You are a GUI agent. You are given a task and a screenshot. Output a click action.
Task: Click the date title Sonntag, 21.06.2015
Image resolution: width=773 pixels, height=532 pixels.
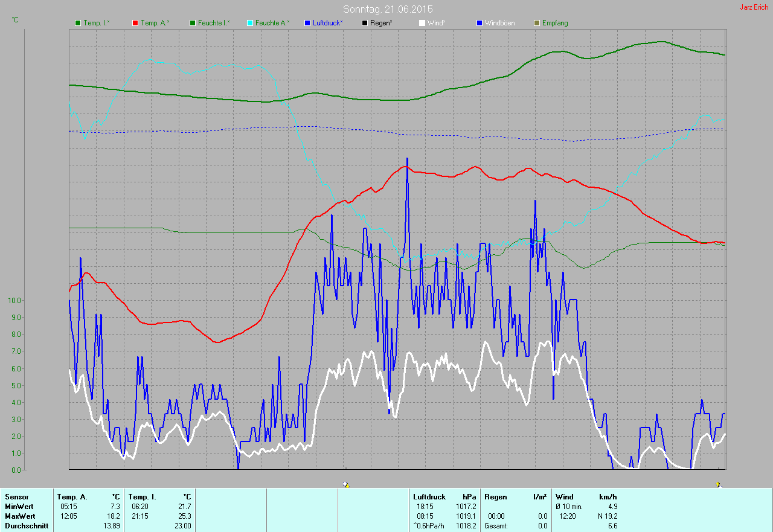click(388, 9)
